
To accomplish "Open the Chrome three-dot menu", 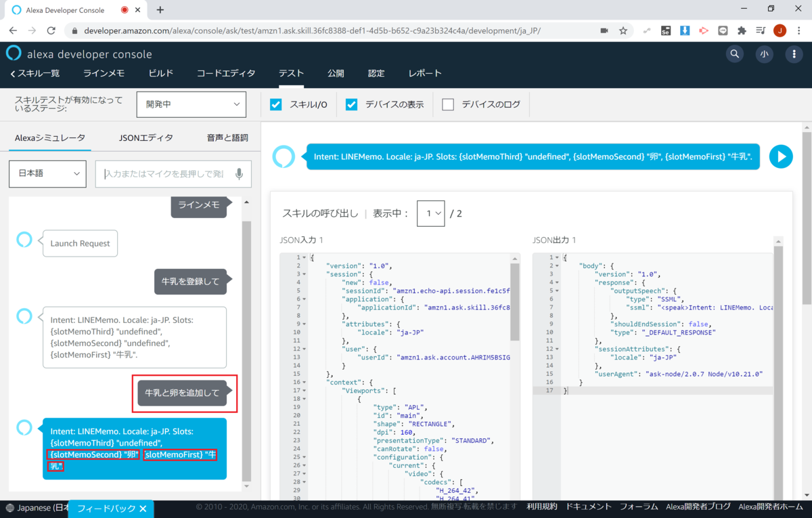I will 798,30.
